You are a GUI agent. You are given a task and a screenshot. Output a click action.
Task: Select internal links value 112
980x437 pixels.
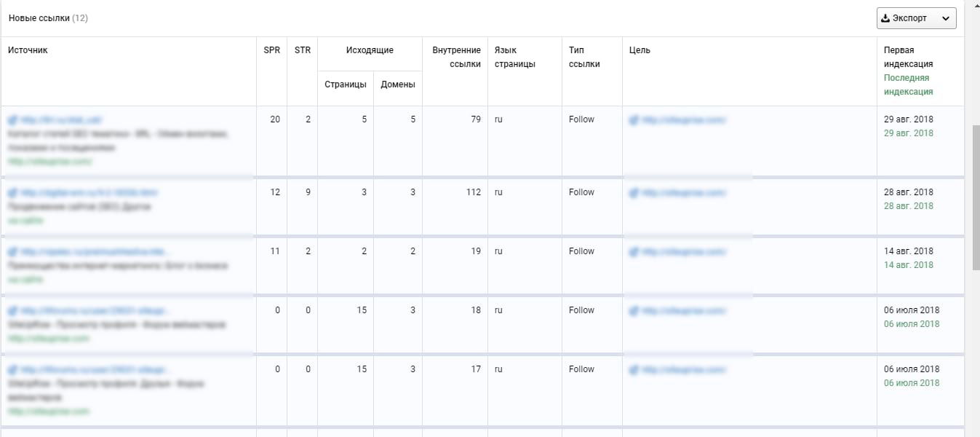tap(474, 192)
